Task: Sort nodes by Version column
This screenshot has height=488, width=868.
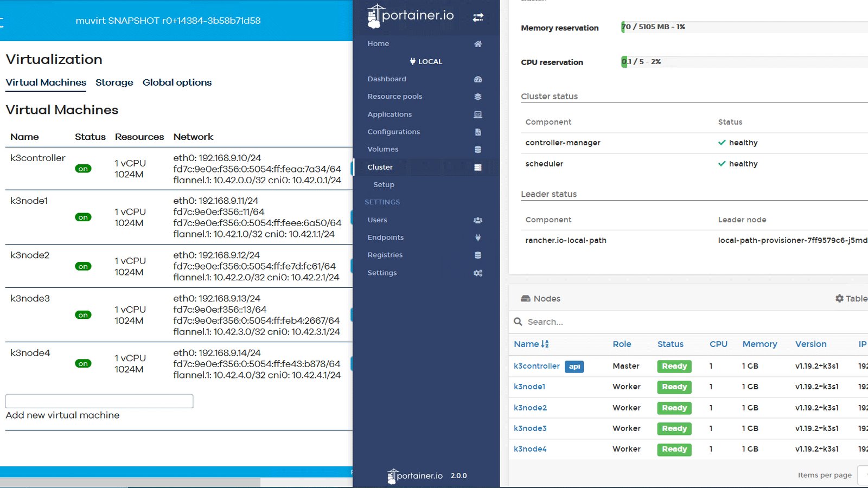Action: pyautogui.click(x=810, y=344)
